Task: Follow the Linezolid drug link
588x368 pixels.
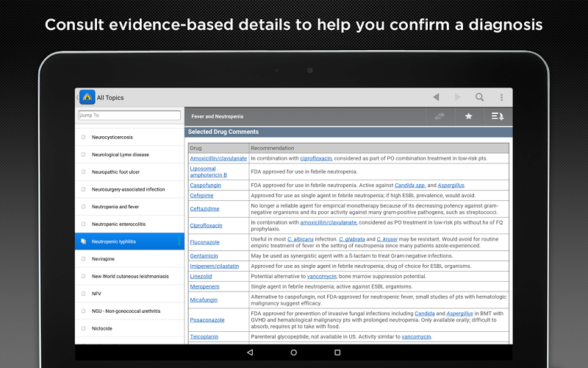Action: [201, 277]
